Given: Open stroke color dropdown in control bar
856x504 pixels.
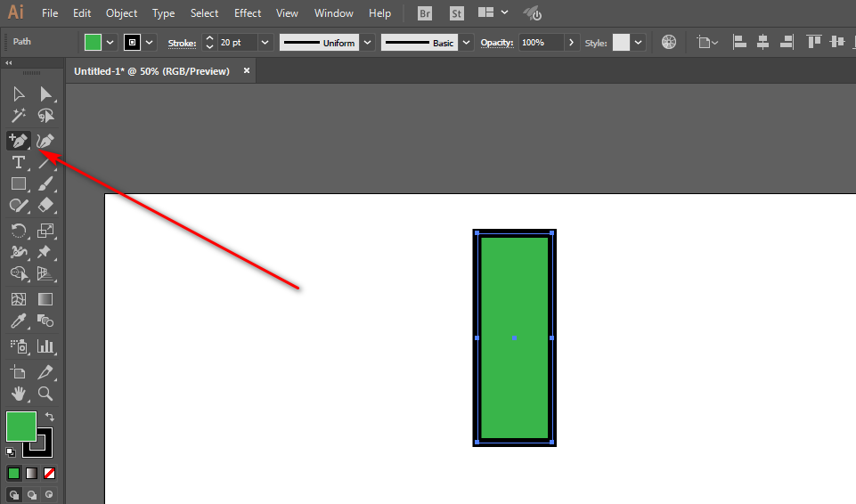Looking at the screenshot, I should 149,43.
